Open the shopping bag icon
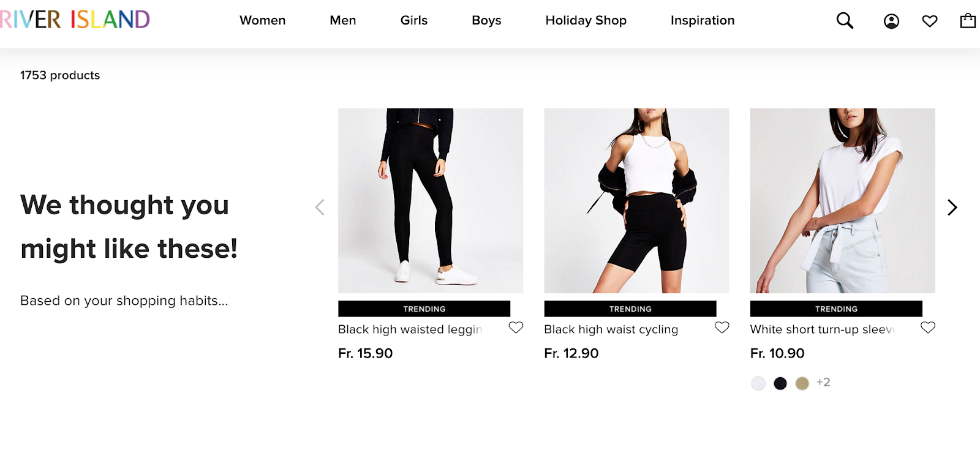 [968, 20]
